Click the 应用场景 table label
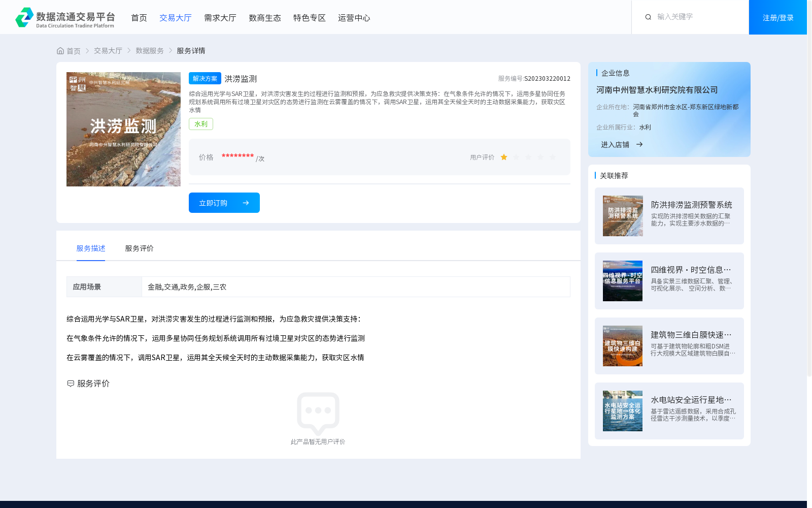 click(104, 287)
